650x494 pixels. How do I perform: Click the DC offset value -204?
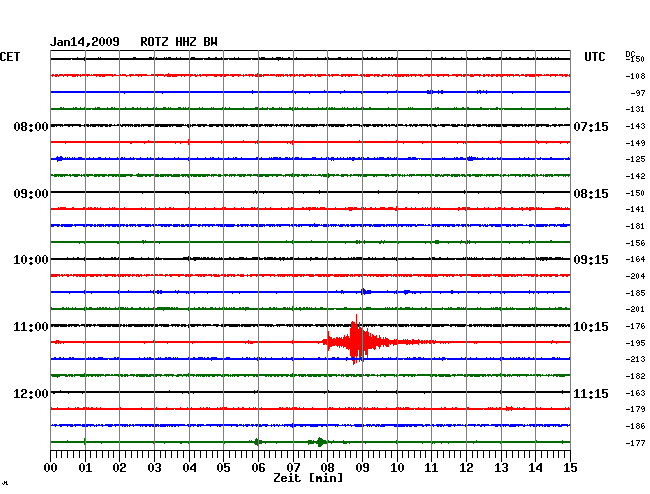(635, 276)
